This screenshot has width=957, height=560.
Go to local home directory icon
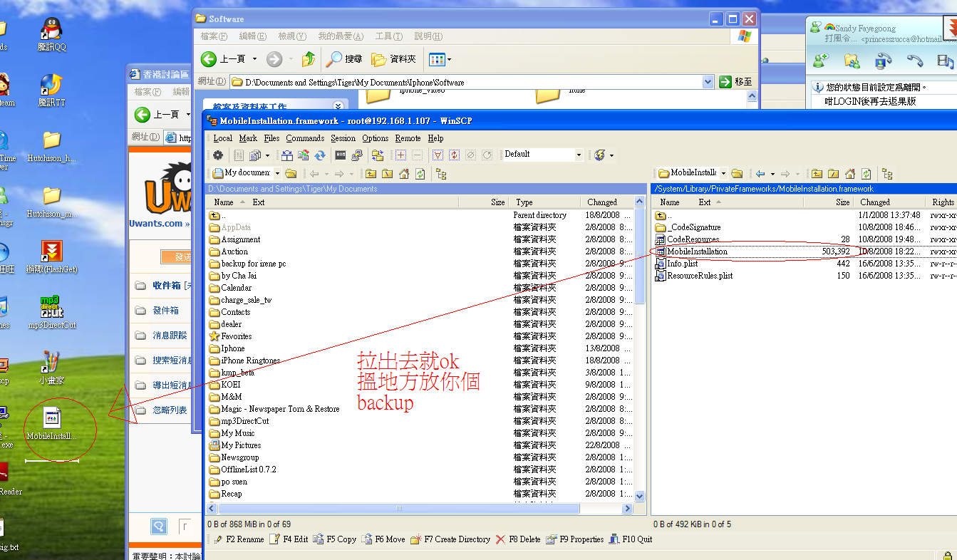pos(404,173)
